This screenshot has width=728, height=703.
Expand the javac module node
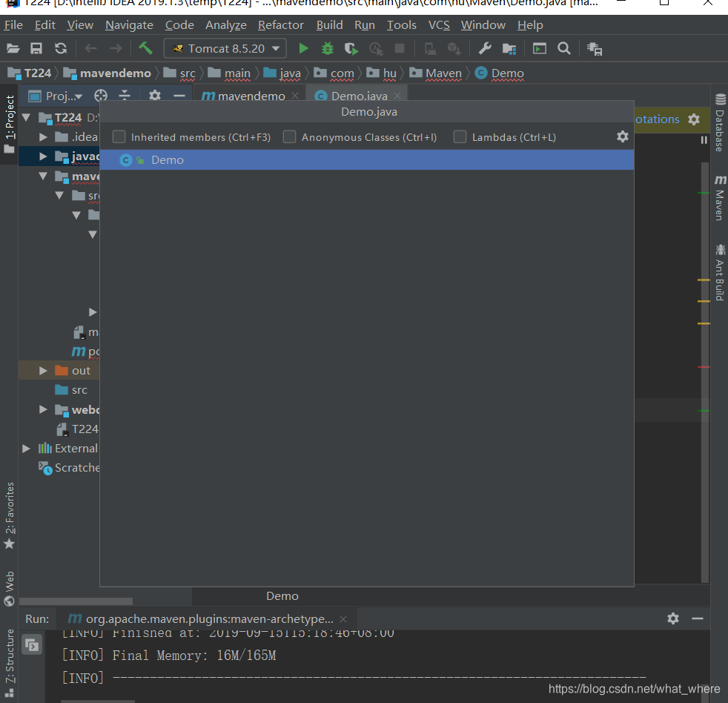point(43,156)
